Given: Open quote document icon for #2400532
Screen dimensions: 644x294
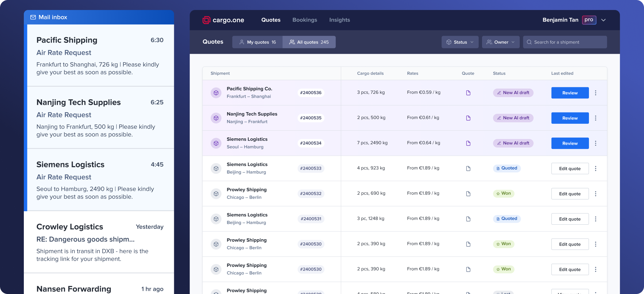Looking at the screenshot, I should pos(468,194).
